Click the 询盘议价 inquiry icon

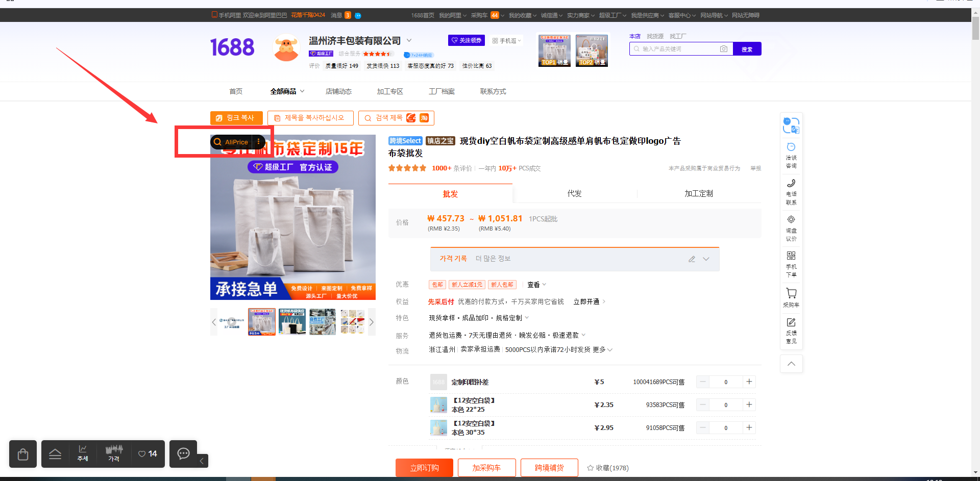pos(791,228)
